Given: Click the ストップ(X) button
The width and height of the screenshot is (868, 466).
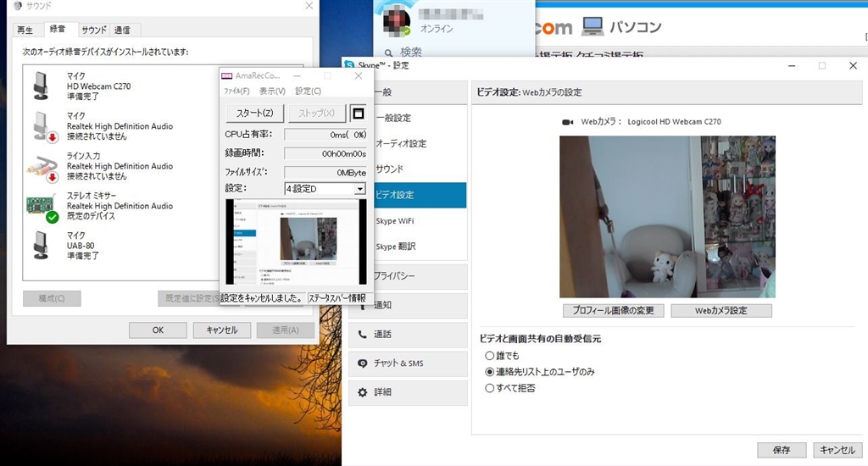Looking at the screenshot, I should point(317,114).
